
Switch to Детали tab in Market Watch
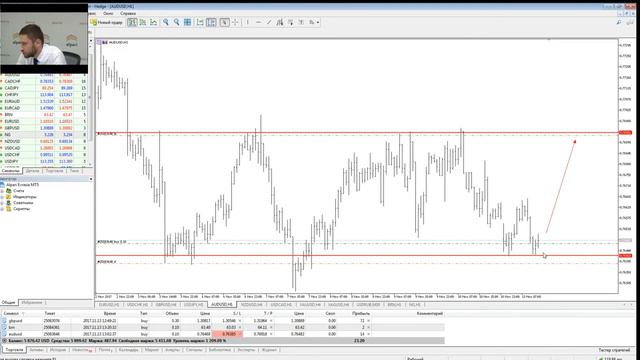click(x=33, y=171)
